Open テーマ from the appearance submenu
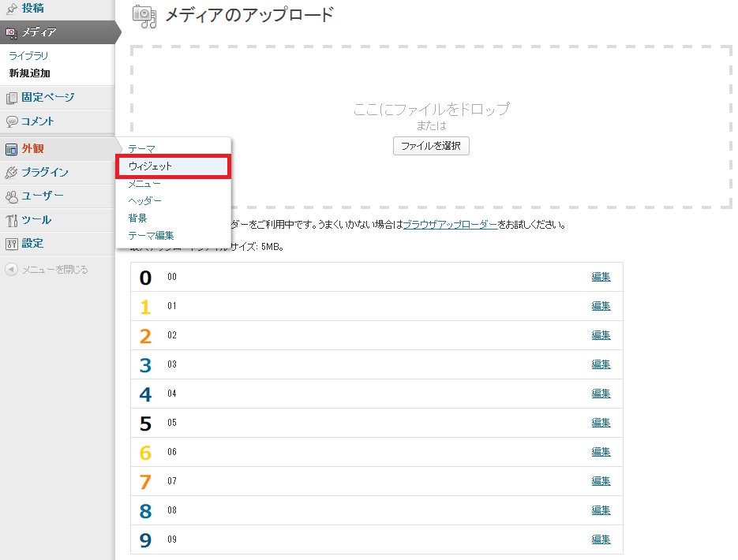 141,149
